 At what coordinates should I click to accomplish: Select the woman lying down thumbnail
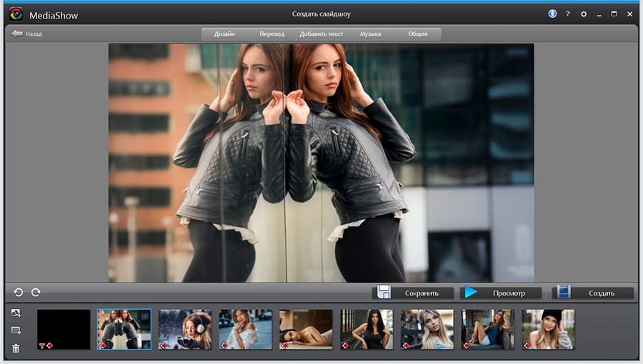click(306, 330)
